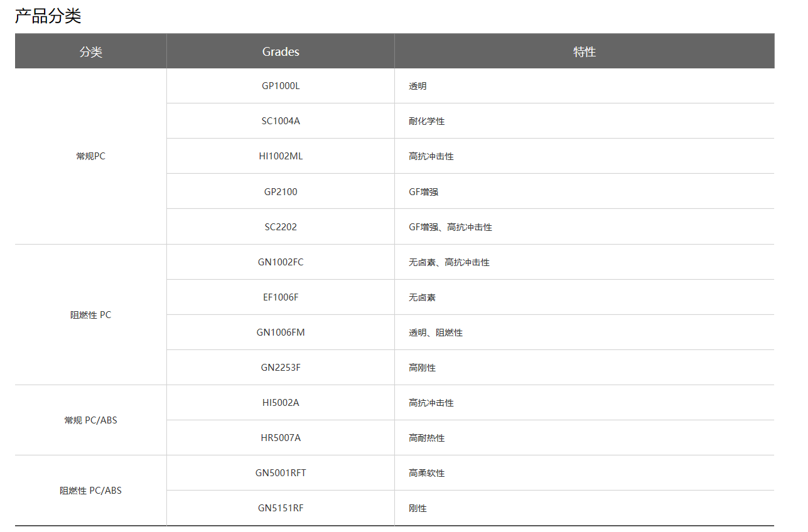
Task: Select the GN1002FC grade
Action: click(281, 262)
